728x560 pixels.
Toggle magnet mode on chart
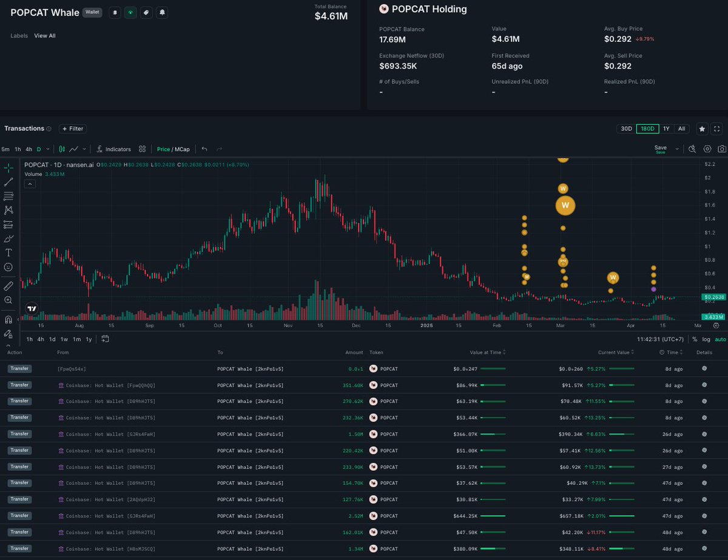point(8,319)
